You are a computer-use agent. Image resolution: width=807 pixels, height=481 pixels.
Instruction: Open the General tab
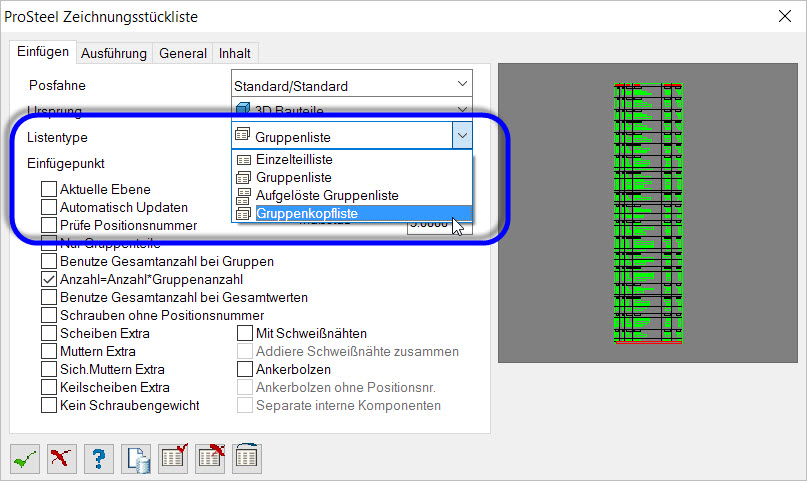183,54
